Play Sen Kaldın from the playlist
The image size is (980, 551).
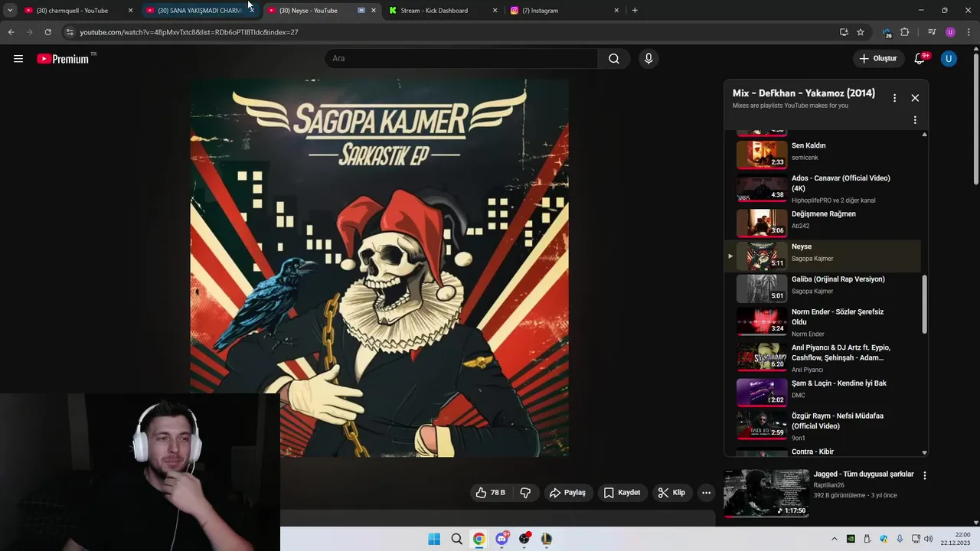(823, 153)
